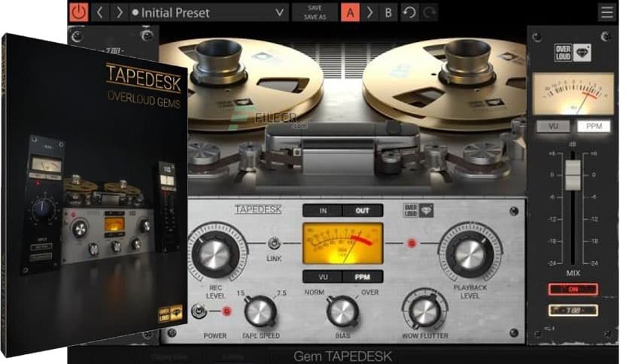Click the right strip VU meter display
The height and width of the screenshot is (364, 629).
point(573,93)
